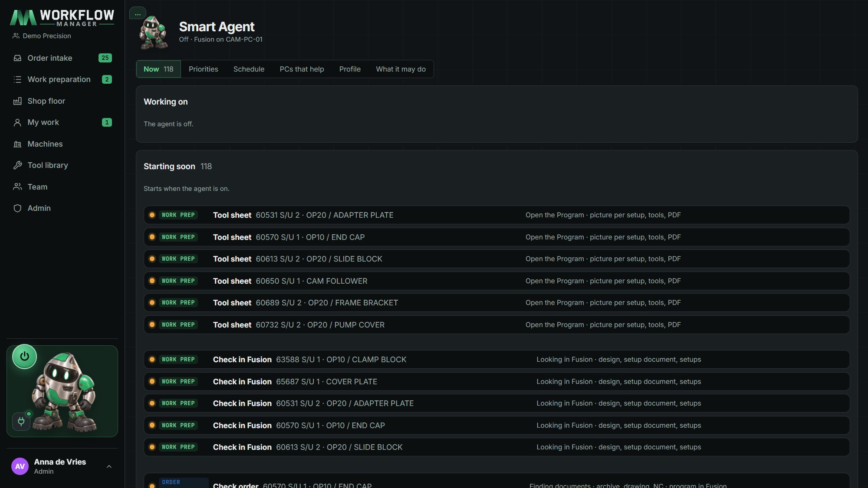Open the What it may do tab
The height and width of the screenshot is (488, 868).
[x=401, y=69]
